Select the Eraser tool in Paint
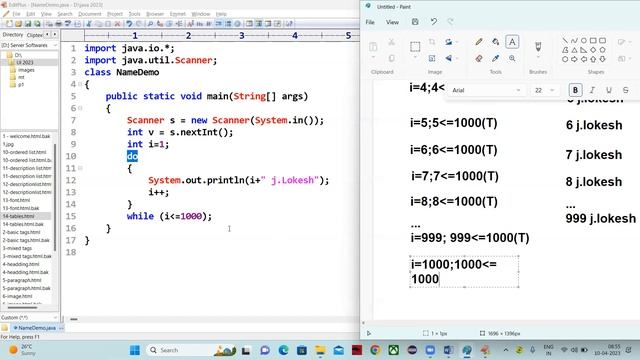Image resolution: width=640 pixels, height=360 pixels. point(479,58)
